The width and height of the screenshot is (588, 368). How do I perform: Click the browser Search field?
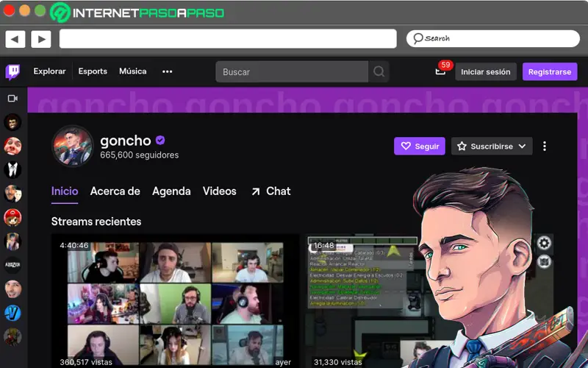[x=492, y=38]
